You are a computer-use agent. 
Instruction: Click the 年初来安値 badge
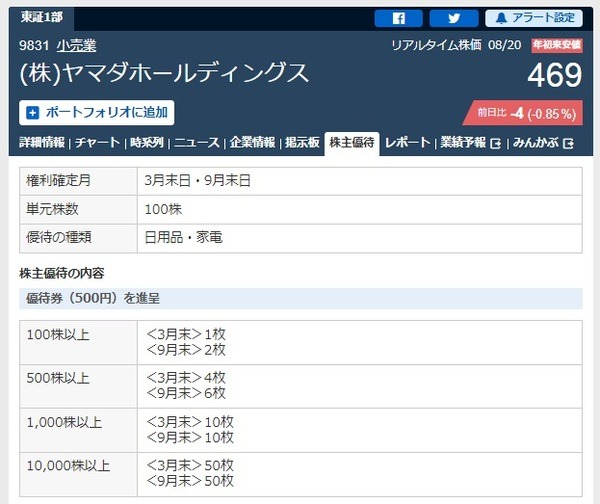click(557, 45)
